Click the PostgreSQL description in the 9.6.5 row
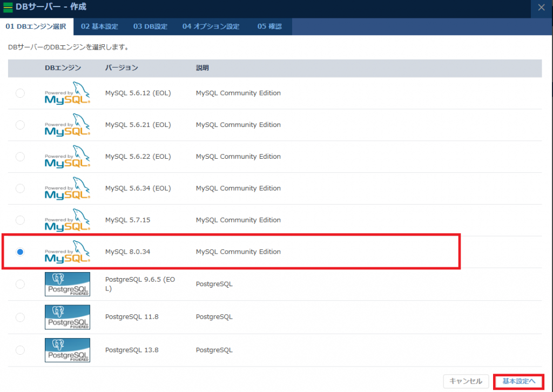The height and width of the screenshot is (392, 553). [214, 284]
